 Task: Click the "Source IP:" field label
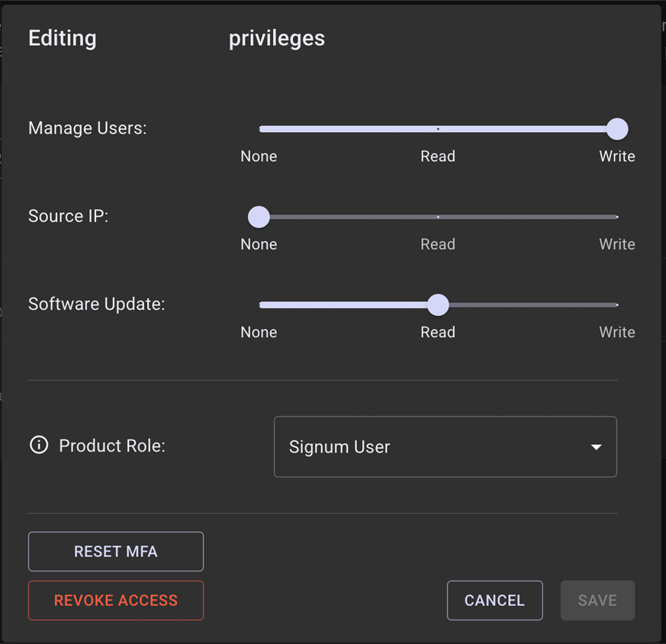coord(69,216)
